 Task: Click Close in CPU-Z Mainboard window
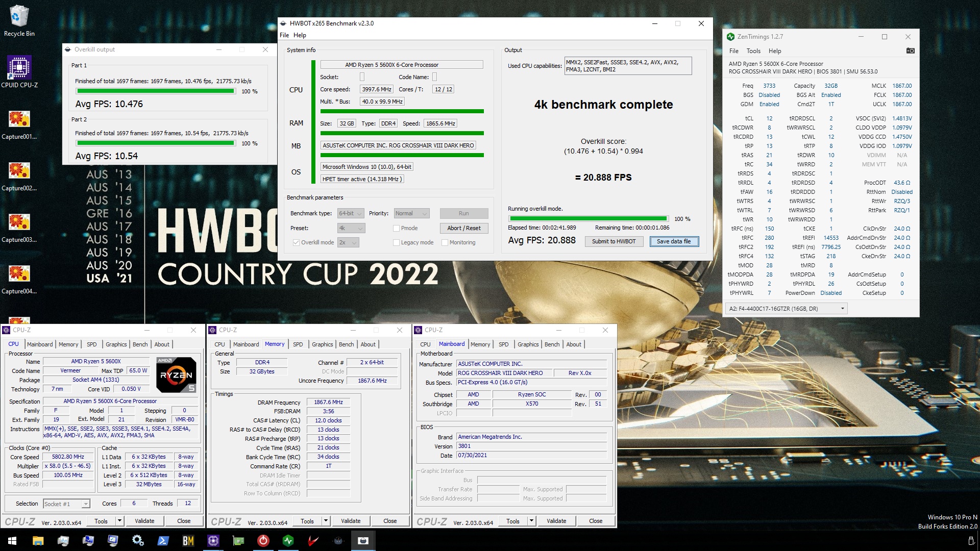596,521
